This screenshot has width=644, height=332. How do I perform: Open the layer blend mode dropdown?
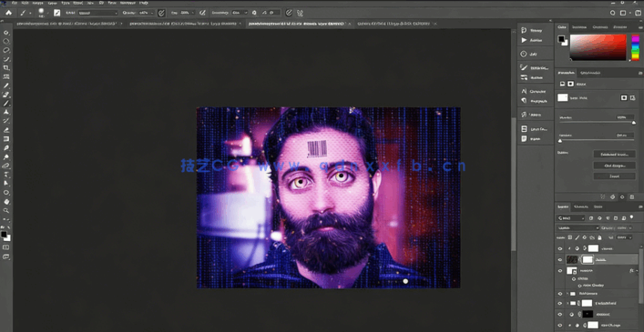coord(578,228)
